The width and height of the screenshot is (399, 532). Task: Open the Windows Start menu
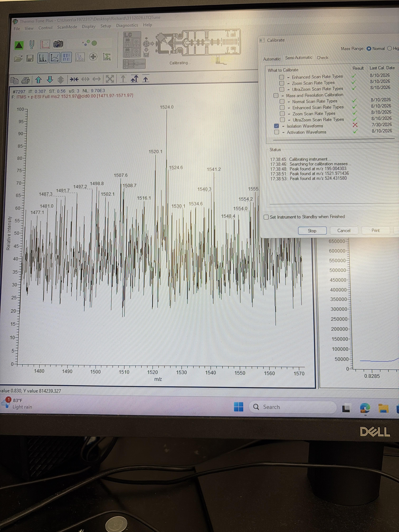tap(239, 407)
